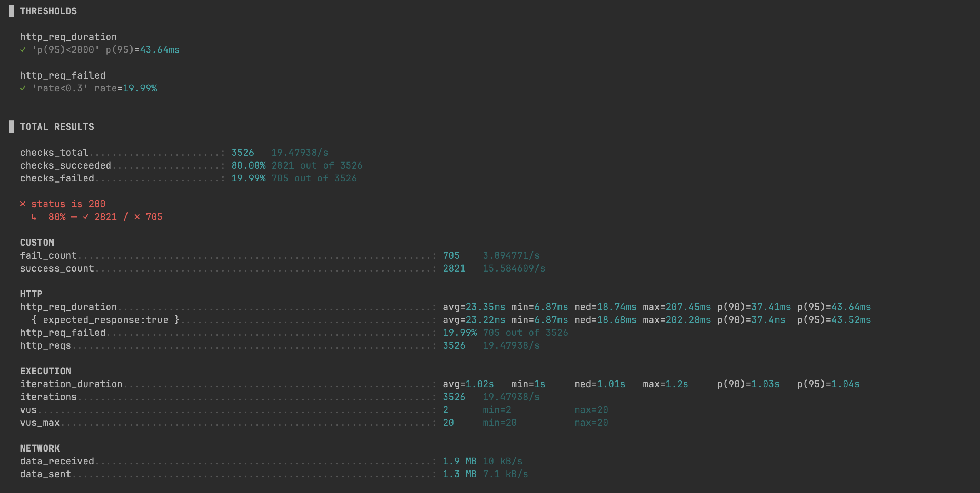Click the THRESHOLDS section block marker
This screenshot has height=493, width=980.
click(x=11, y=11)
